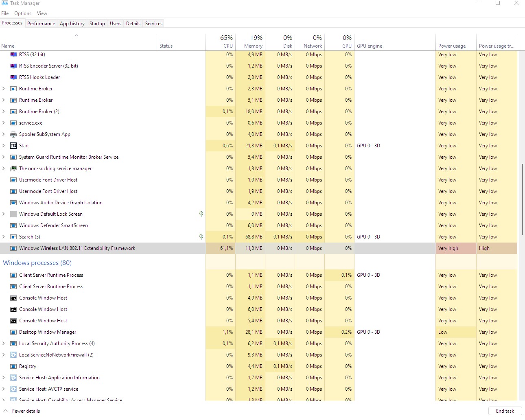Screen dimensions: 525x420
Task: Click the Start process icon
Action: coord(13,146)
